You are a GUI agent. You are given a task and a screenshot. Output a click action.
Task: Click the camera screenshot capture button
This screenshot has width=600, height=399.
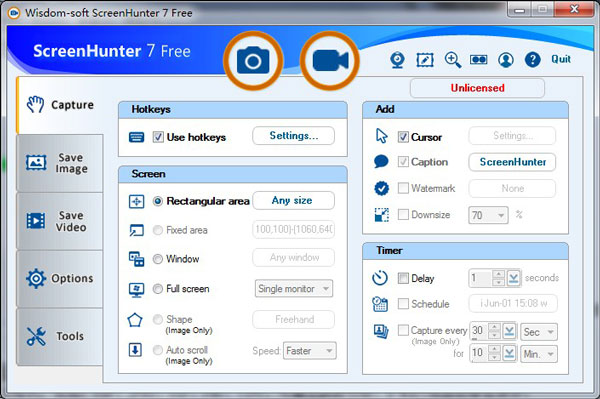click(x=253, y=60)
